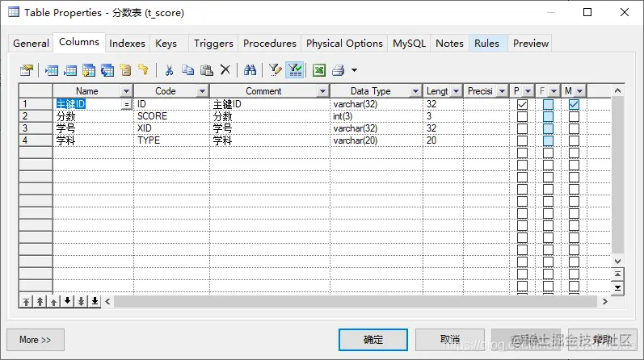Expand the print options dropdown arrow
This screenshot has width=644, height=360.
[354, 70]
